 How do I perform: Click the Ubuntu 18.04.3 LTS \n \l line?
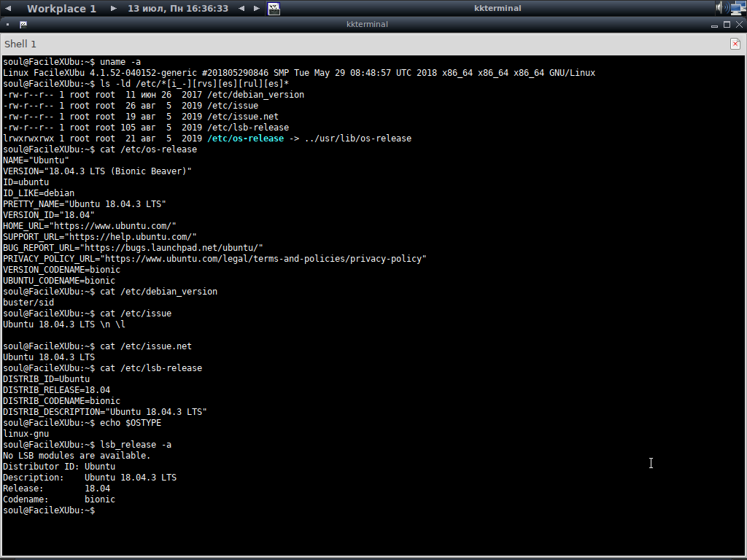point(64,324)
